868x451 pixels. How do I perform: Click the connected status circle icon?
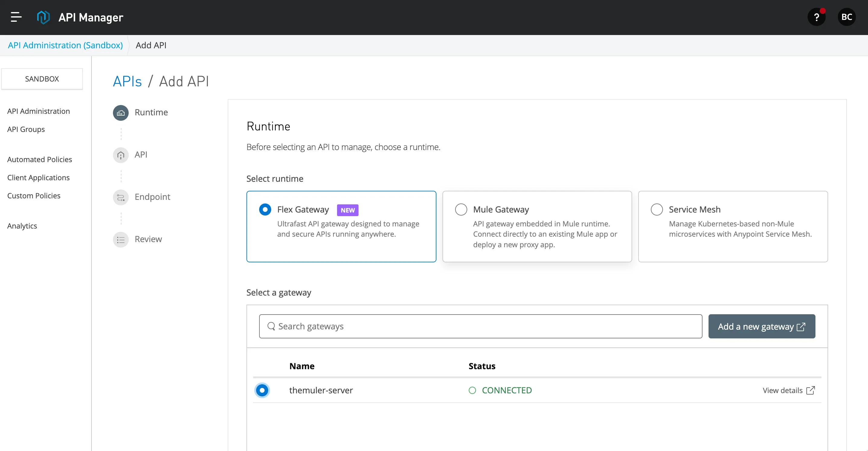pos(472,390)
